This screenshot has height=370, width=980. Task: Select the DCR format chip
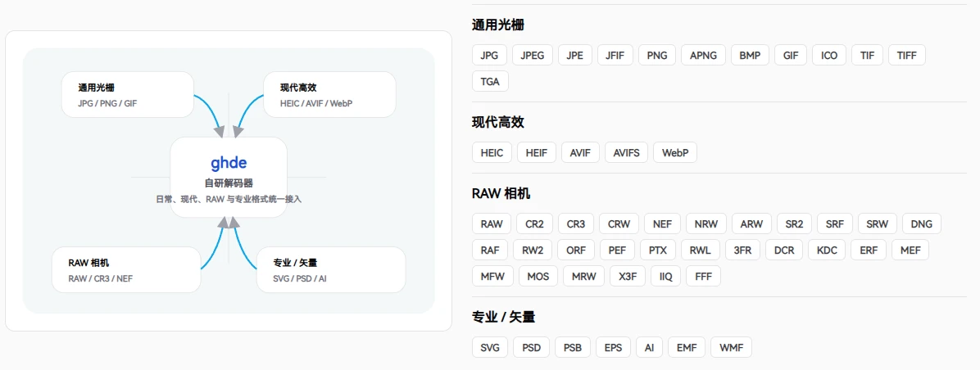784,250
